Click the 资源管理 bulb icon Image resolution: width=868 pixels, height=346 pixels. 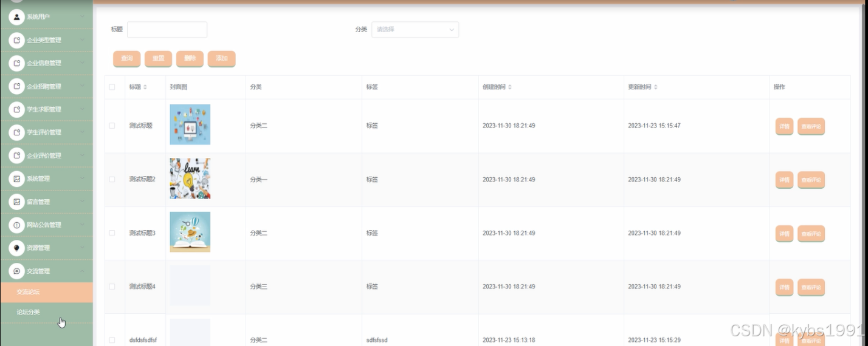[16, 248]
